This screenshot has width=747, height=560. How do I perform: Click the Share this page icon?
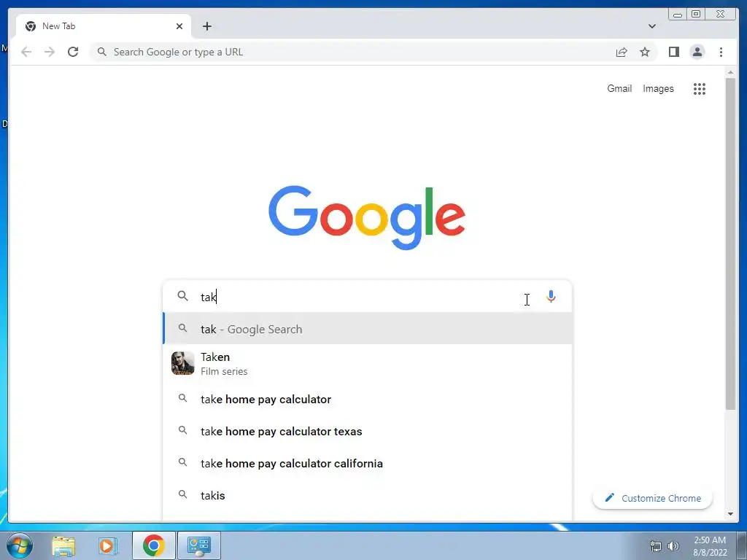coord(622,52)
